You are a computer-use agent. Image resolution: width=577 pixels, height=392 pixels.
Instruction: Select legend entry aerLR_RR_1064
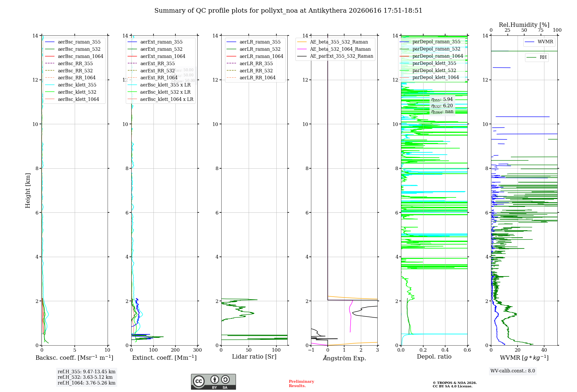point(251,78)
